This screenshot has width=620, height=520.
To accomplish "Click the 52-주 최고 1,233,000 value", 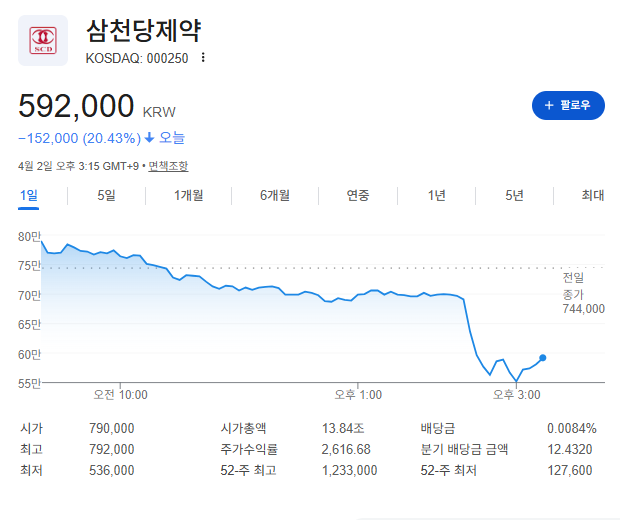I will coord(349,470).
